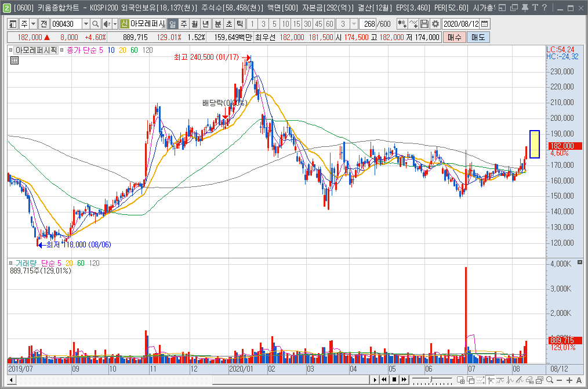The height and width of the screenshot is (389, 588).
Task: Click the pin window icon in title bar
Action: point(525,8)
